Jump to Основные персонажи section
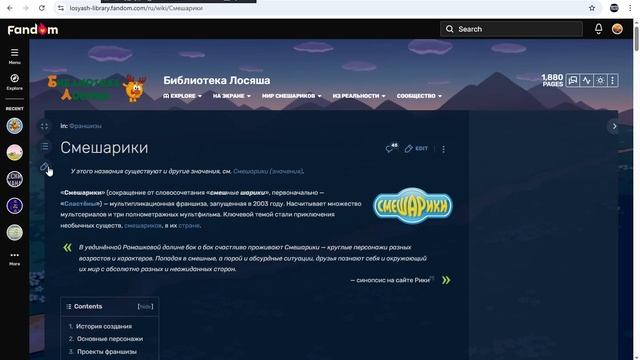Screen dimensions: 640x360 click(110, 339)
